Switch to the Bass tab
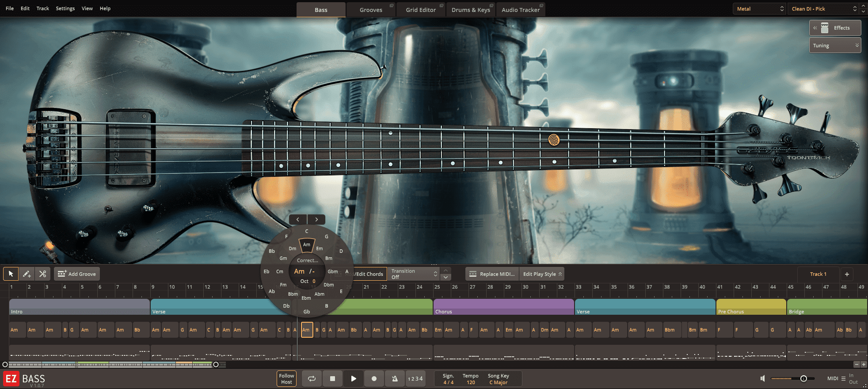The image size is (868, 389). click(321, 10)
